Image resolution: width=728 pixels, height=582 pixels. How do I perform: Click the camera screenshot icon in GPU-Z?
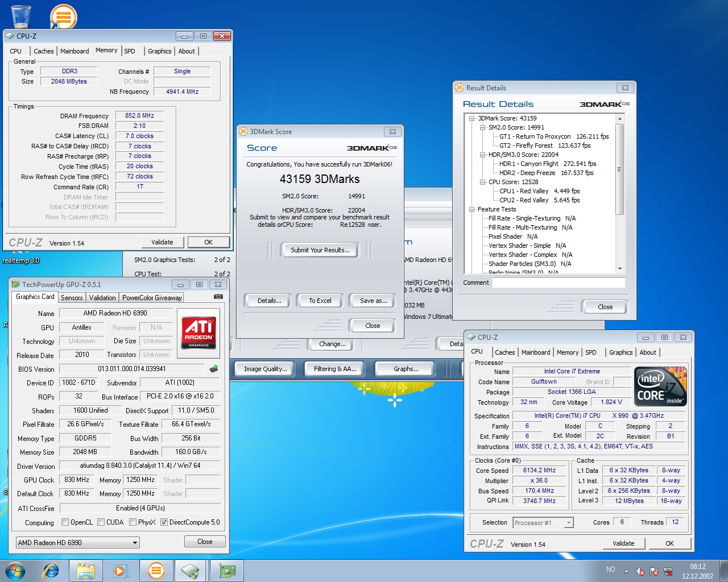[x=218, y=297]
